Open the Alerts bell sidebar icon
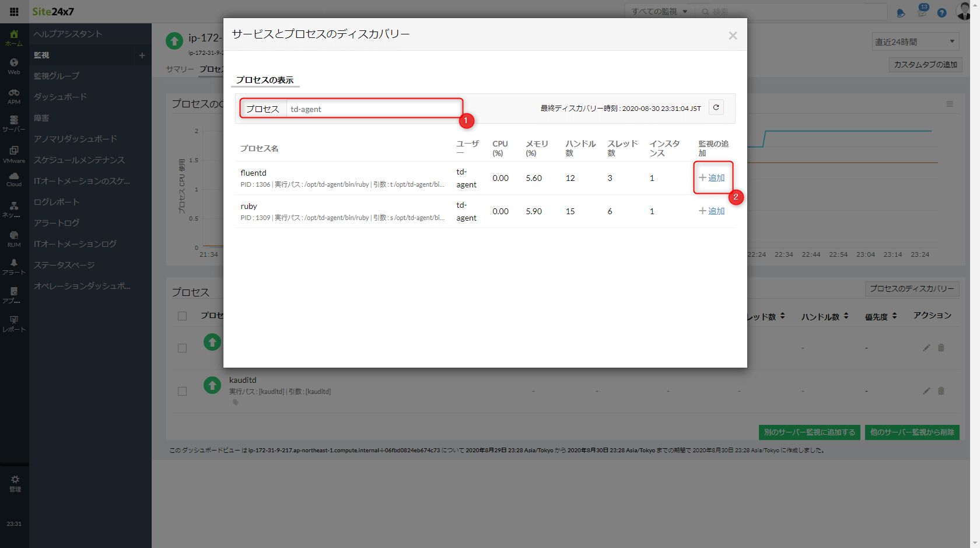Viewport: 980px width, 548px height. 14,267
